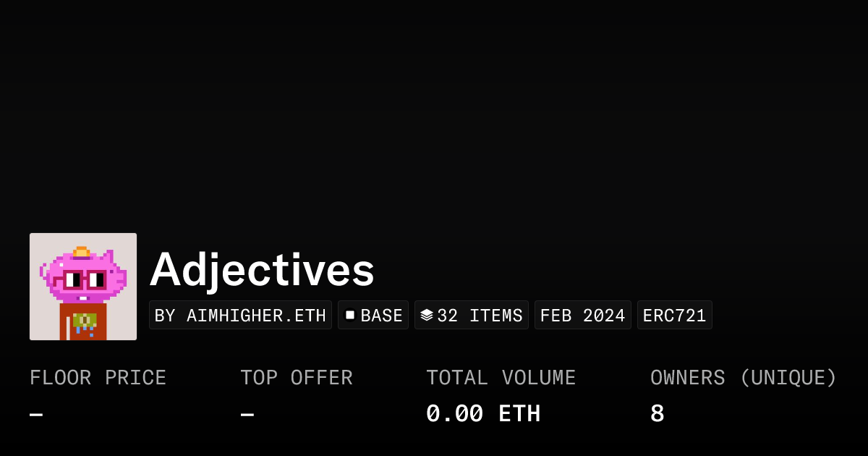868x456 pixels.
Task: Click the stacked layers items icon
Action: (x=427, y=315)
